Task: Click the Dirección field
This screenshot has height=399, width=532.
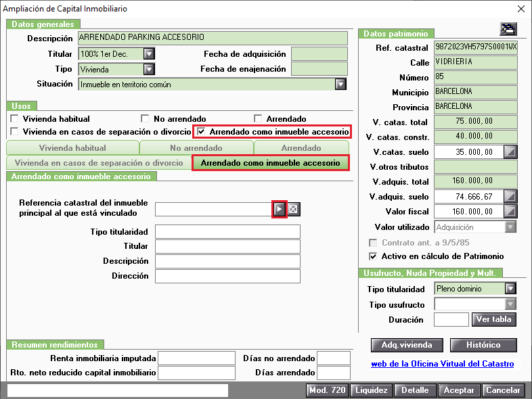Action: [227, 276]
